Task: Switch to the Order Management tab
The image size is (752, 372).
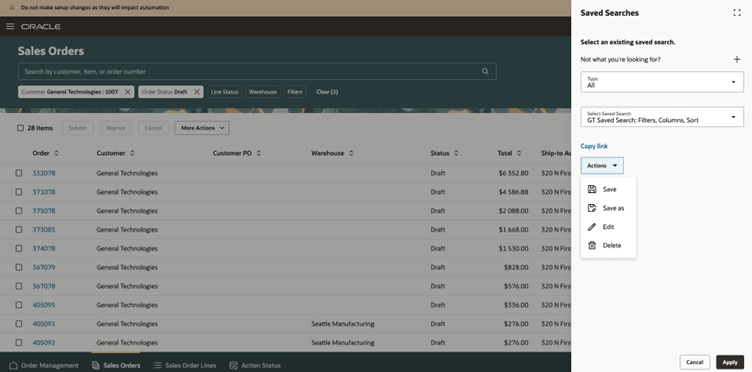Action: (x=44, y=365)
